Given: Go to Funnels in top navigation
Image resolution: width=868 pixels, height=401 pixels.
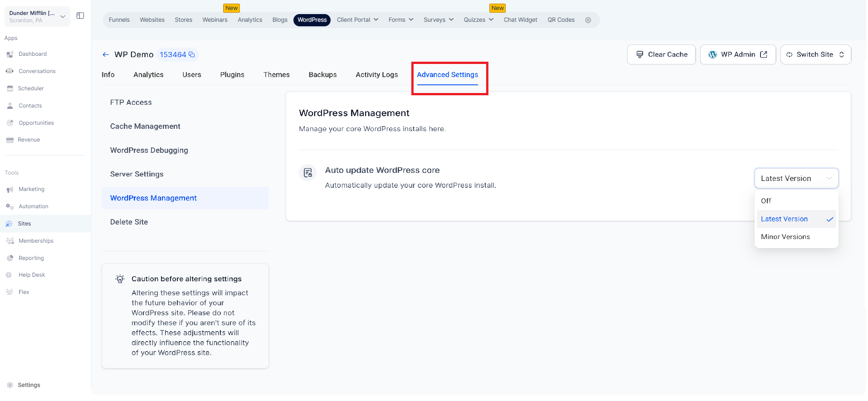Looking at the screenshot, I should click(x=119, y=20).
